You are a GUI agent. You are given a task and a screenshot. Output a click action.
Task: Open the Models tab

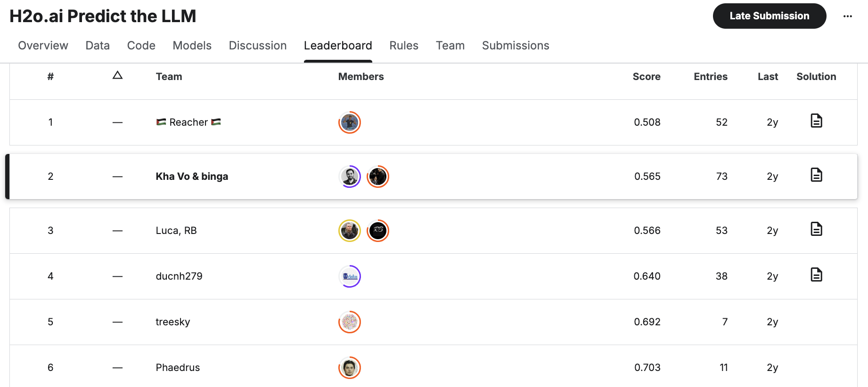tap(192, 46)
